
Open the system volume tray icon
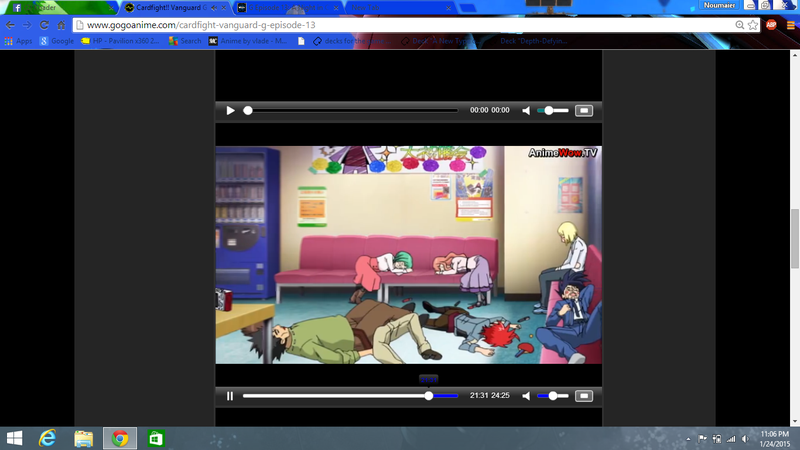tap(745, 439)
